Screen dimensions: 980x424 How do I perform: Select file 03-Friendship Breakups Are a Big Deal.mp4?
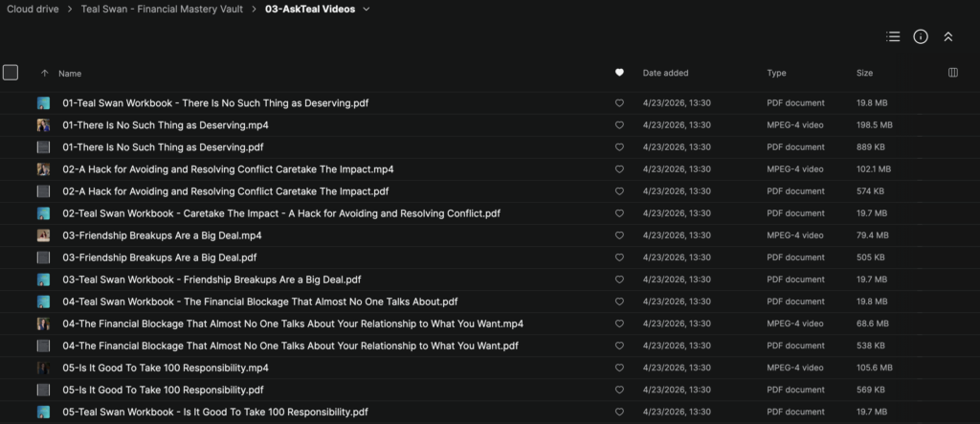coord(162,235)
